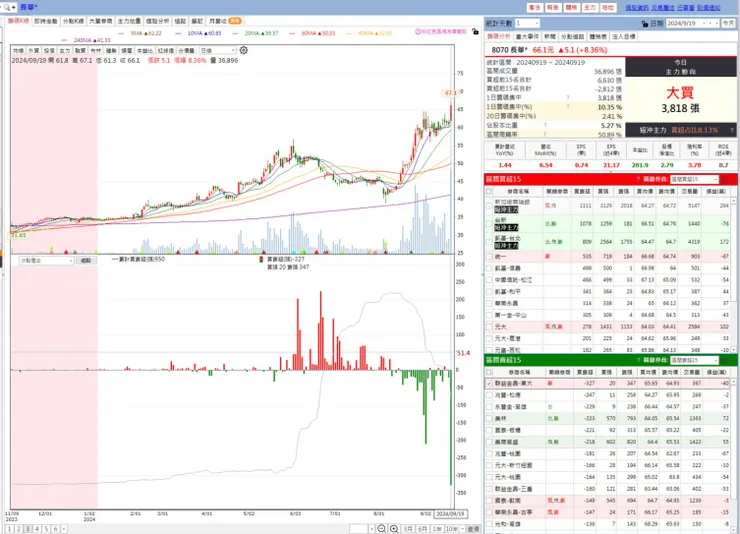Toggle 主力 chart overlay button
Viewport: 740px width, 534px height.
click(65, 50)
